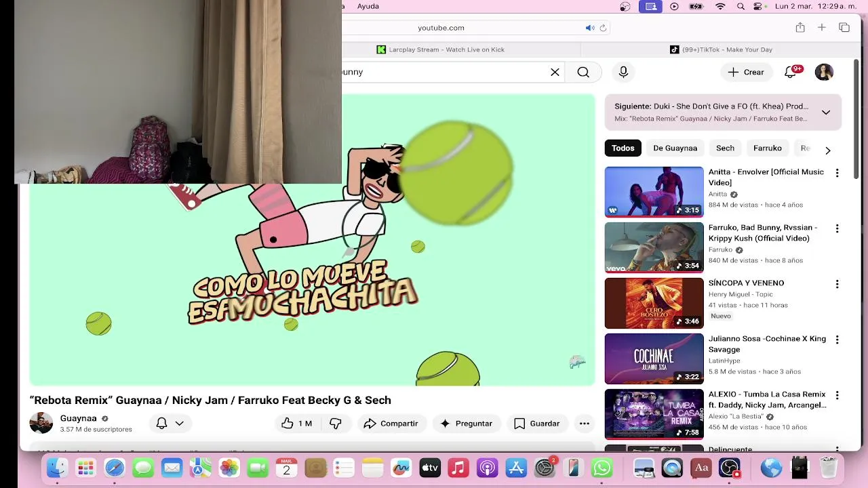Expand the Siguiente mix playlist panel

coord(826,113)
